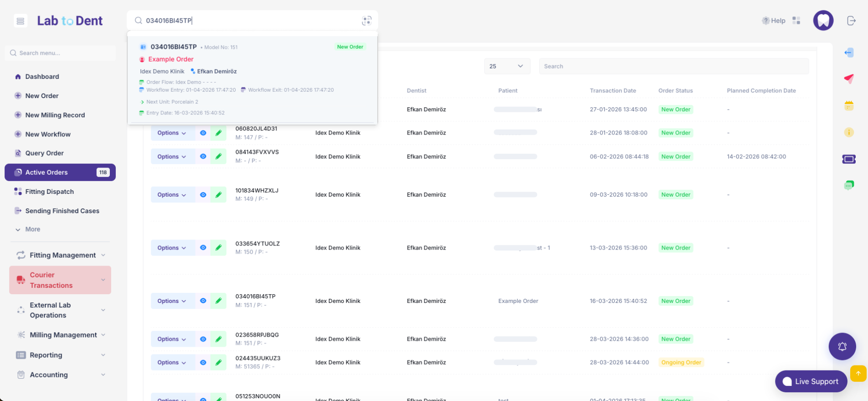868x401 pixels.
Task: Click the red paper plane sidebar icon
Action: point(848,79)
